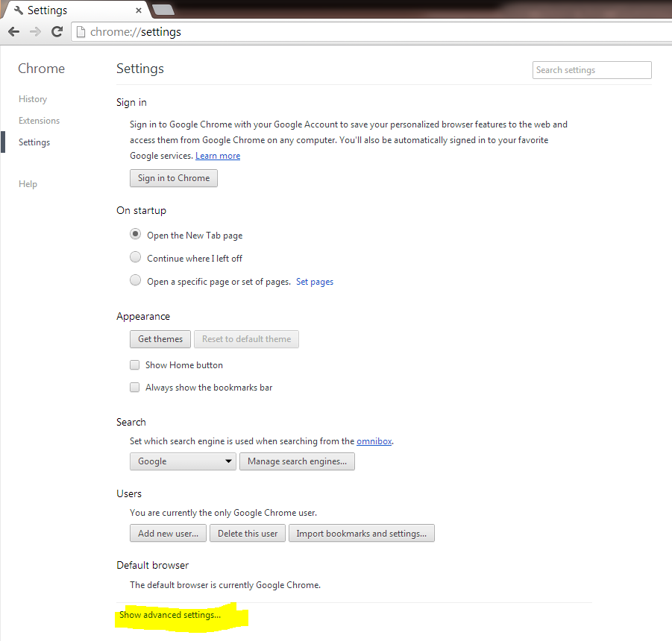Image resolution: width=672 pixels, height=641 pixels.
Task: Open Help in the sidebar
Action: [28, 184]
